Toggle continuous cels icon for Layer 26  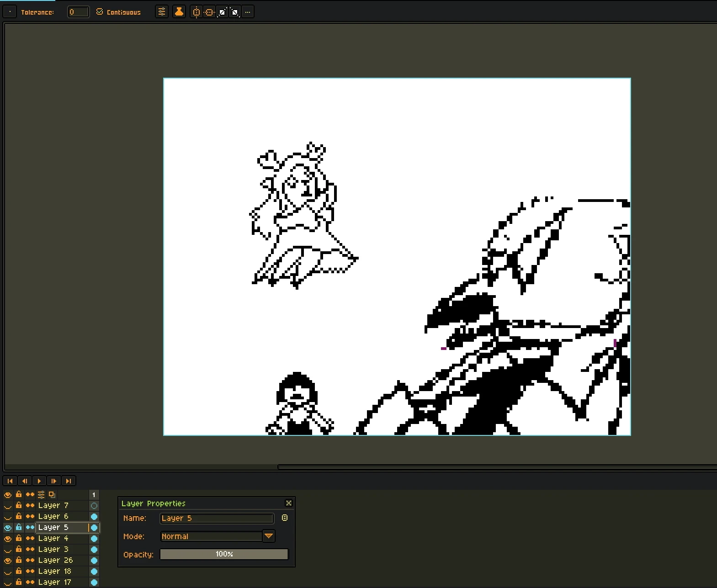pos(30,560)
